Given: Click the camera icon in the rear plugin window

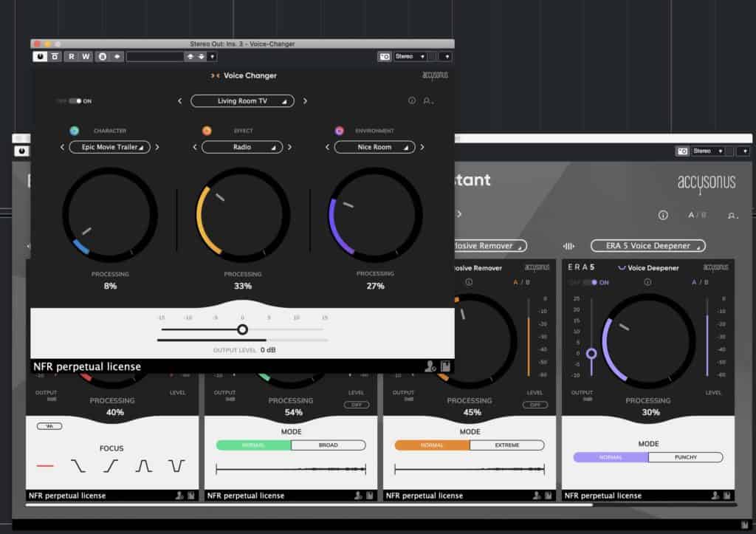Looking at the screenshot, I should point(683,151).
